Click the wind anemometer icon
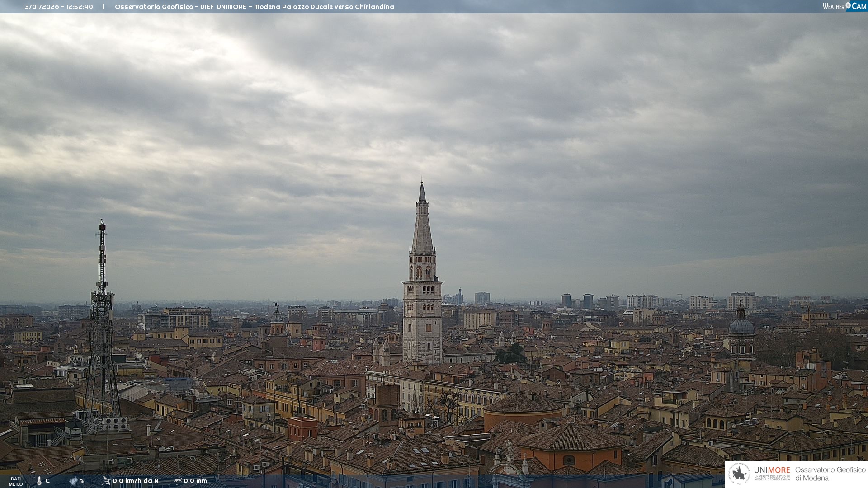This screenshot has height=488, width=868. click(x=106, y=481)
